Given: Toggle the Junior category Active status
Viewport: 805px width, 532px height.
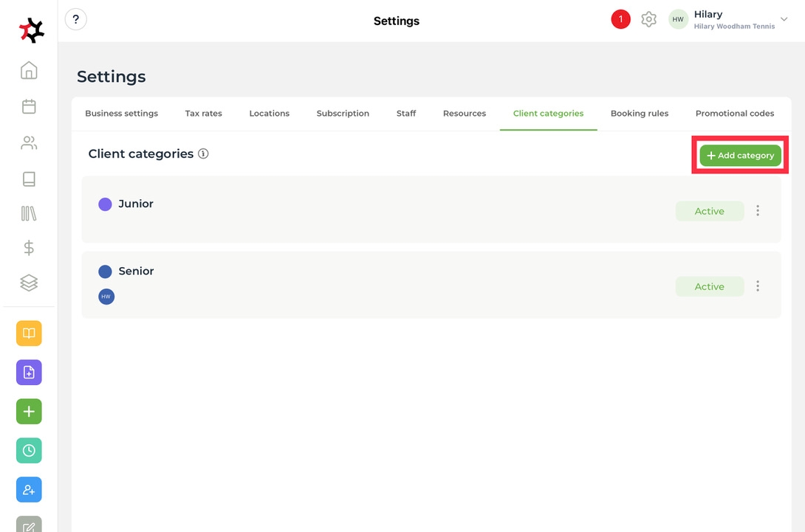Looking at the screenshot, I should pos(709,211).
